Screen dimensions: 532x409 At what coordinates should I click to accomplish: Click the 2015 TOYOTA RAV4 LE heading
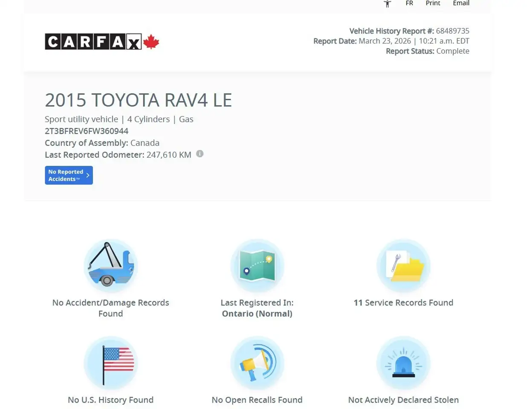pos(138,100)
